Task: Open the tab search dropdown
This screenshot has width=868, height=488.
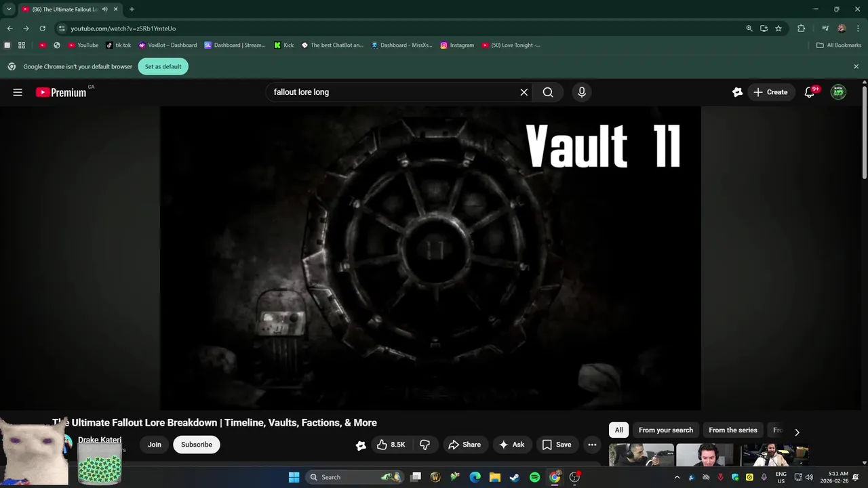Action: pyautogui.click(x=8, y=9)
